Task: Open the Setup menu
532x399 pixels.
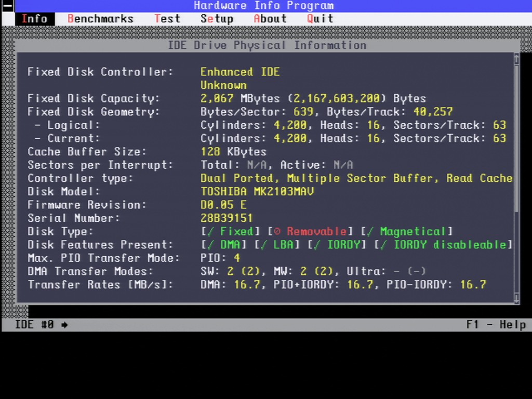Action: [217, 19]
